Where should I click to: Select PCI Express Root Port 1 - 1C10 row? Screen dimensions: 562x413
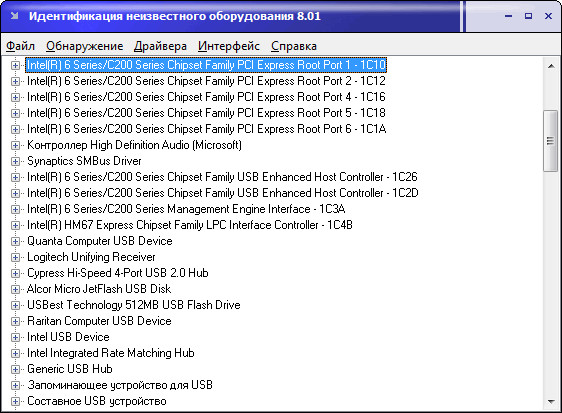point(206,65)
